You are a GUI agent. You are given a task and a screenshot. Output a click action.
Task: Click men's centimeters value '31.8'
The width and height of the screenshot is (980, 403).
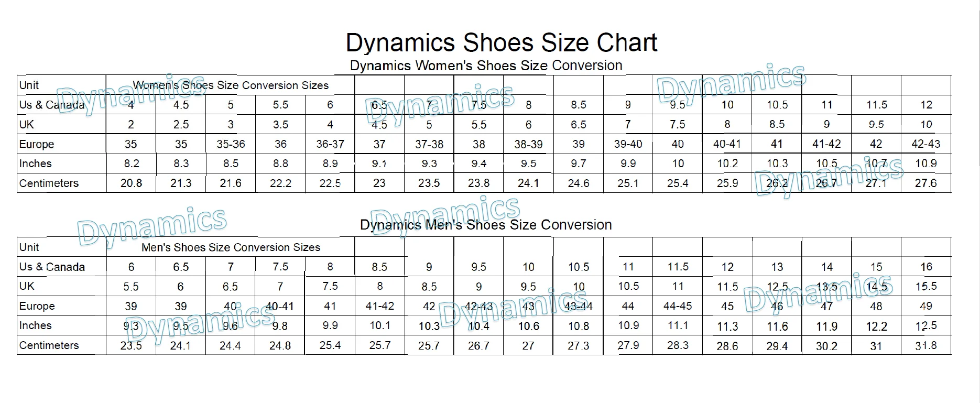click(926, 346)
